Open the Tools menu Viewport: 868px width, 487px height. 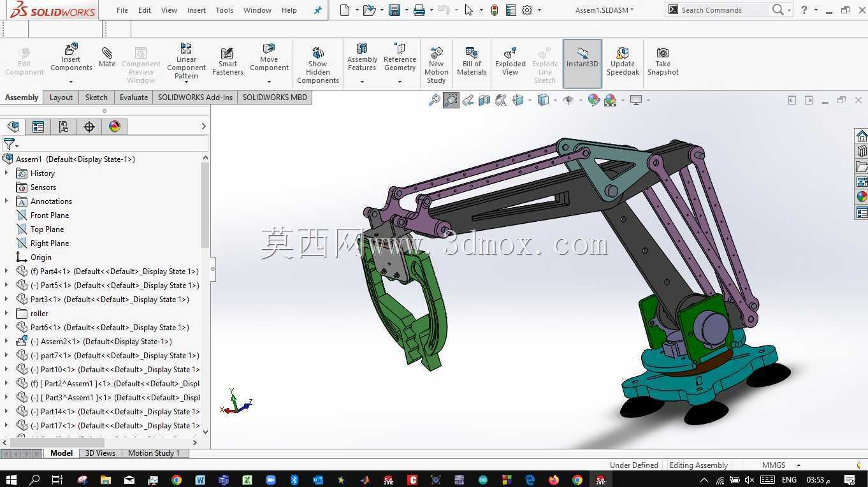point(224,10)
